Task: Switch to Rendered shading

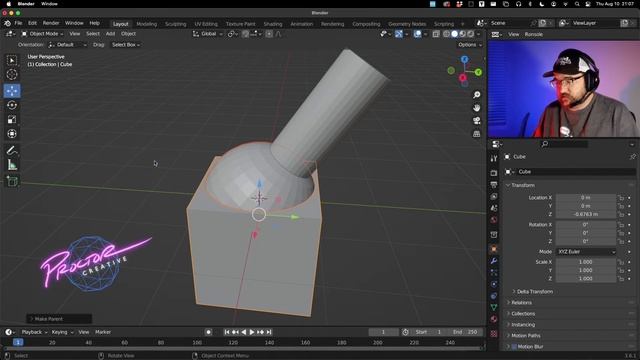Action: 470,34
